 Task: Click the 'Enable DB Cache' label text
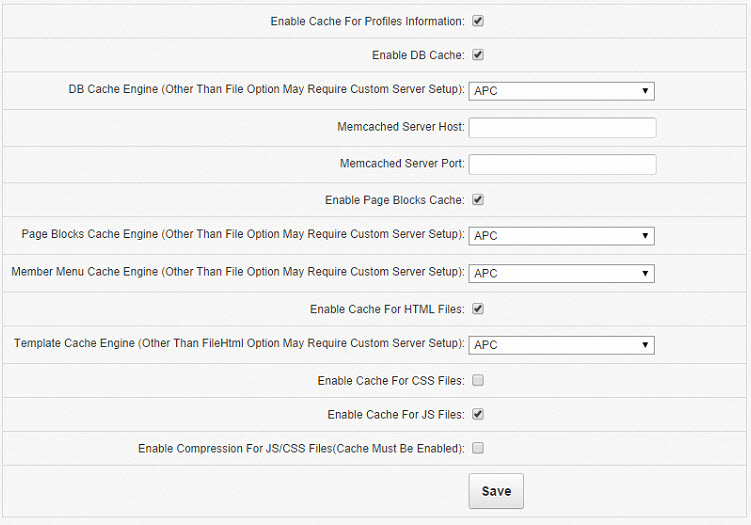tap(417, 55)
